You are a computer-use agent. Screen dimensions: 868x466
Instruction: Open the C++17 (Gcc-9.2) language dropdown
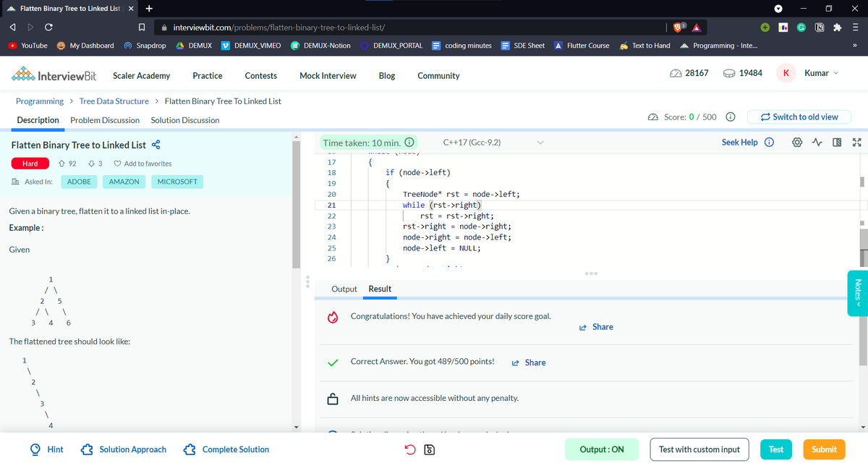(493, 143)
